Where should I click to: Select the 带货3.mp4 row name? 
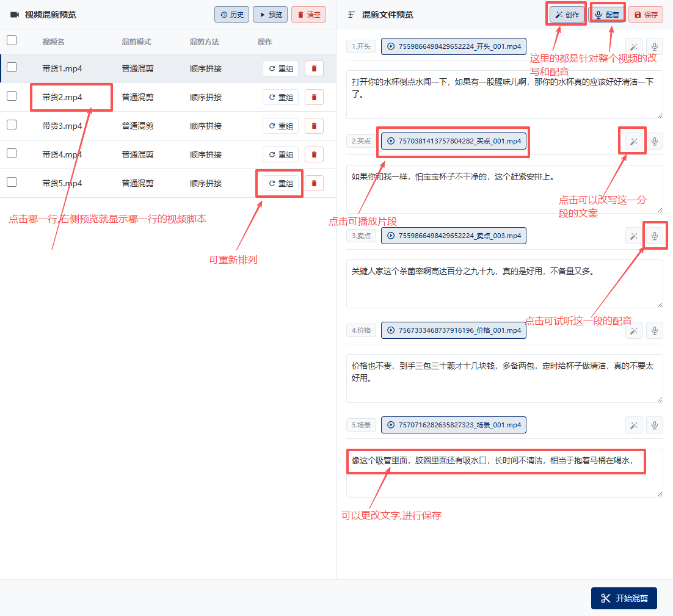pyautogui.click(x=62, y=126)
